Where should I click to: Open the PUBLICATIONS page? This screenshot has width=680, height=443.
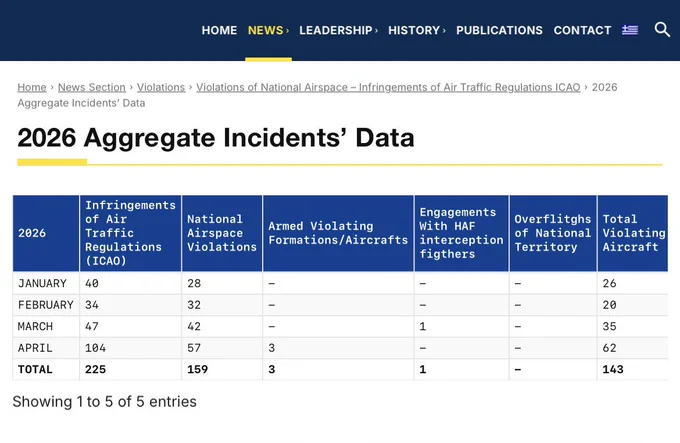pos(499,30)
